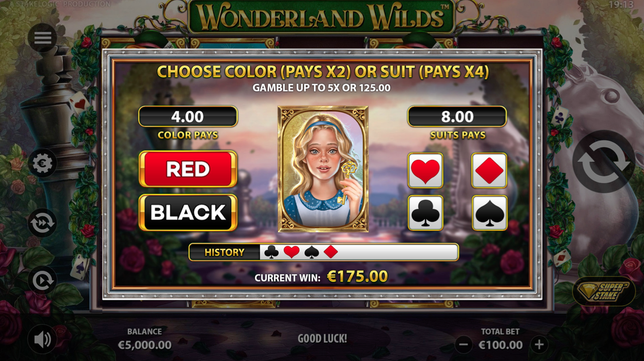644x361 pixels.
Task: Click the large spin button
Action: [603, 162]
